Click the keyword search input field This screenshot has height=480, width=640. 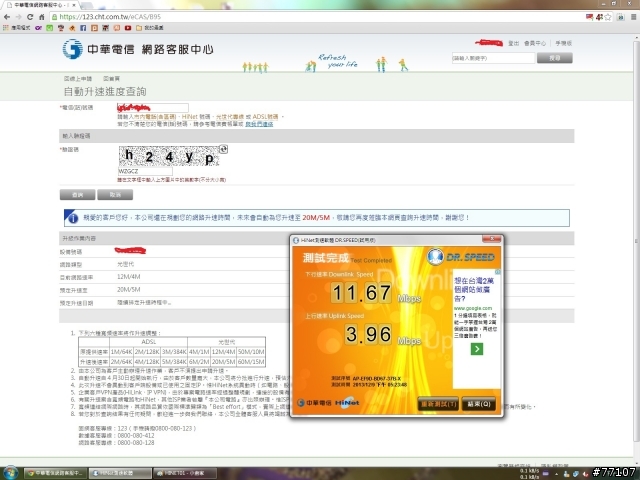tap(493, 58)
